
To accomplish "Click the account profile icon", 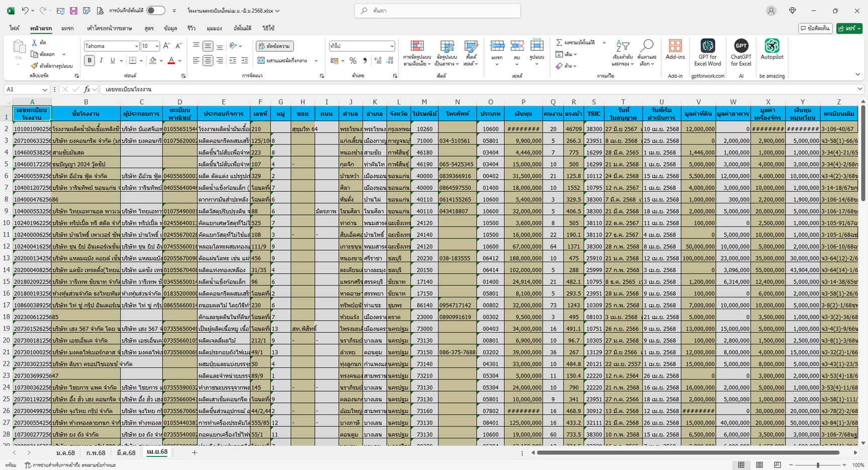I will pos(771,11).
